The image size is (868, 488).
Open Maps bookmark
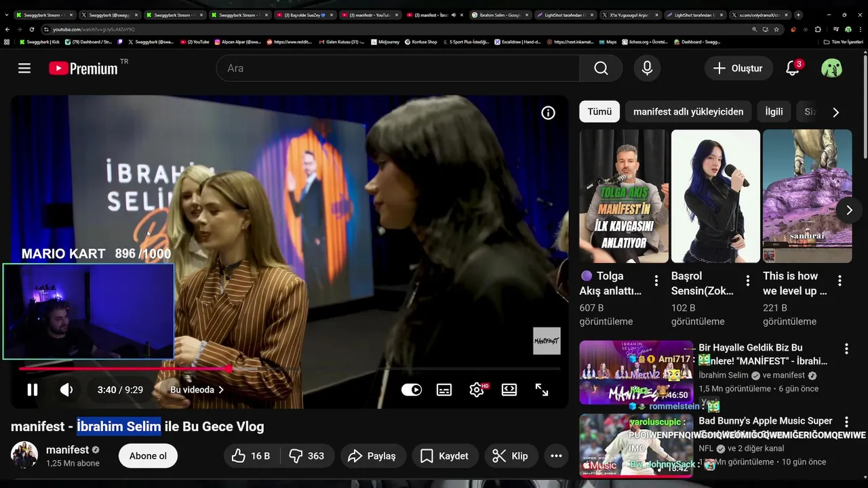pos(608,42)
